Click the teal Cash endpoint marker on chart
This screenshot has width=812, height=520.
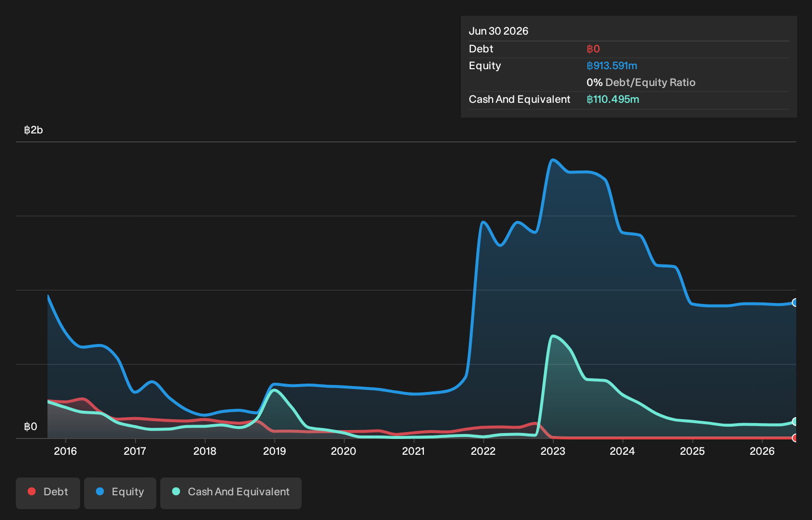point(795,422)
